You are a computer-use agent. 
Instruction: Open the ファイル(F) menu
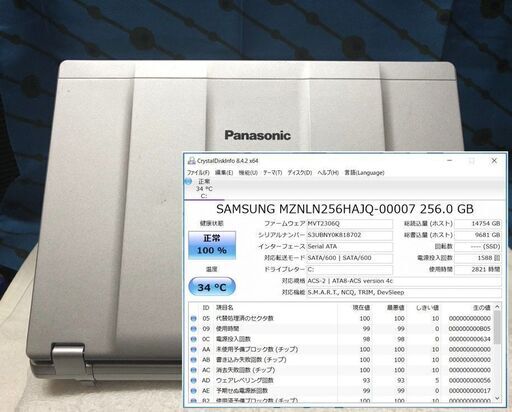198,173
